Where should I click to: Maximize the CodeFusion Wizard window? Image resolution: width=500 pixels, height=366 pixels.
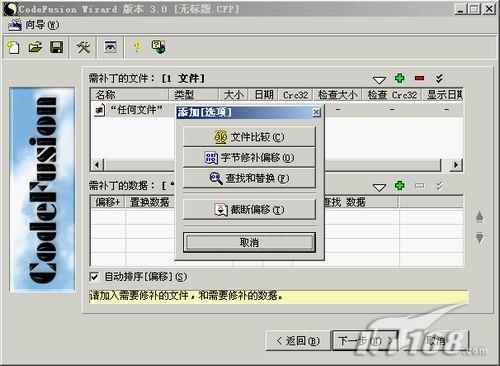tap(474, 9)
